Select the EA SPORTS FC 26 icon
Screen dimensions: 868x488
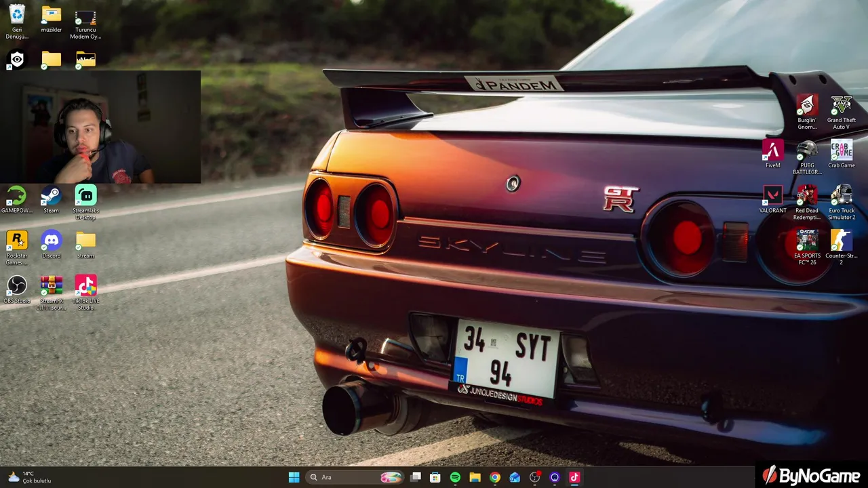tap(807, 248)
